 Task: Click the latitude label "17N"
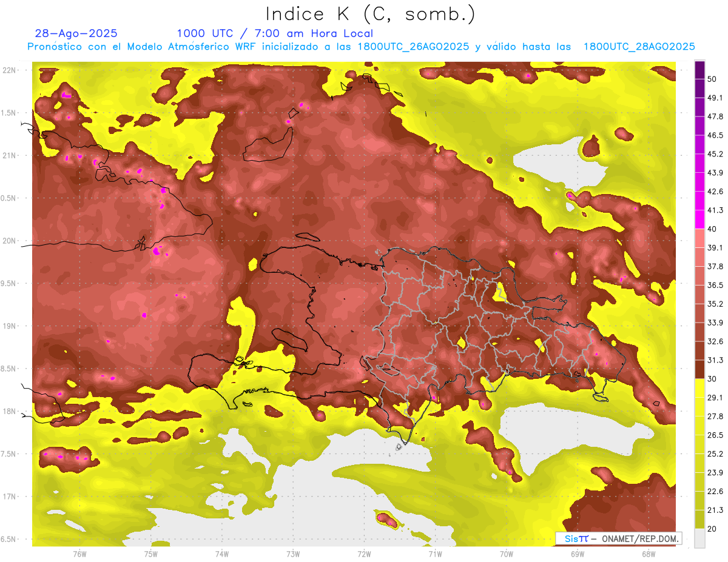[10, 497]
